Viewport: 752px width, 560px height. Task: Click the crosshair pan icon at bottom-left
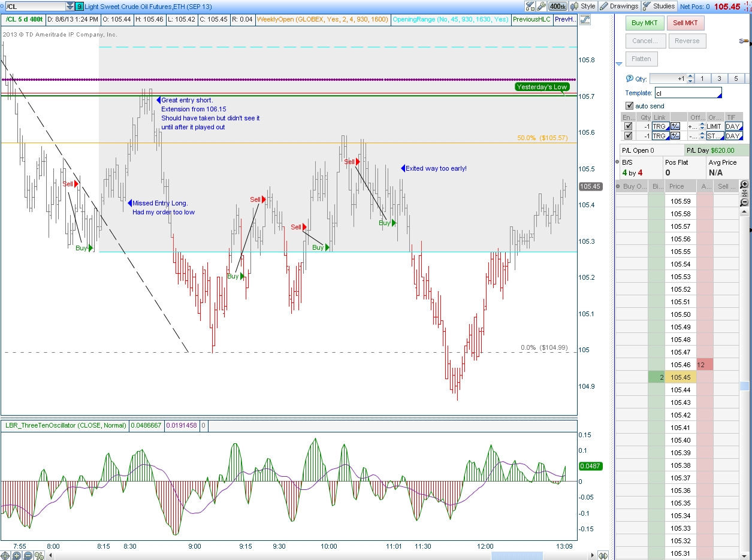(5, 555)
